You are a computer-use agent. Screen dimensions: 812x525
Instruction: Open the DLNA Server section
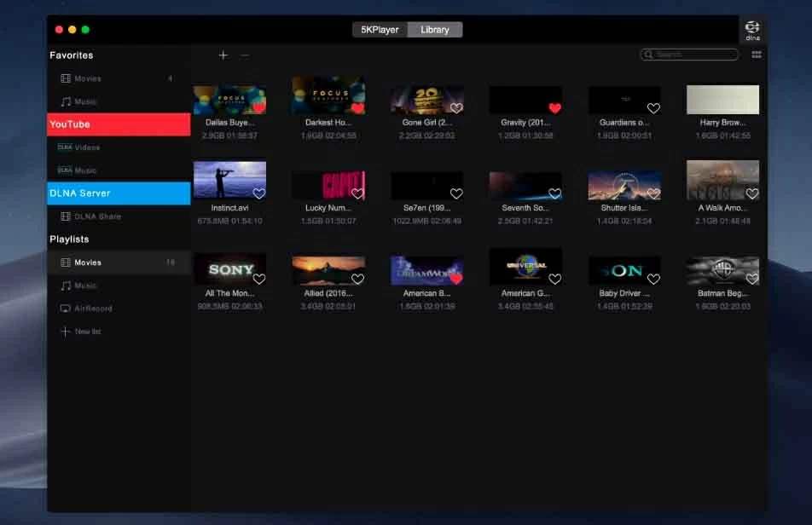(x=119, y=193)
